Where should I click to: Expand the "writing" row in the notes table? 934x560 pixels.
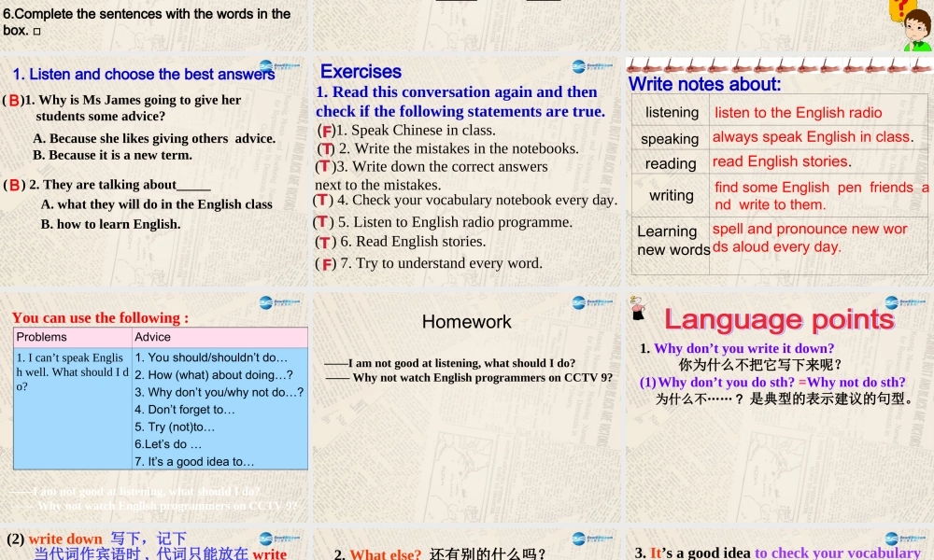coord(671,194)
